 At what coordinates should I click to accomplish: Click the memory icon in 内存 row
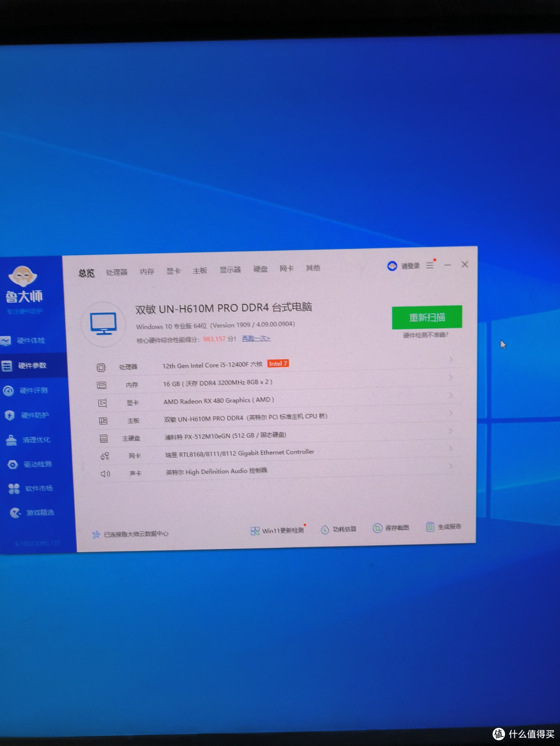tap(102, 385)
